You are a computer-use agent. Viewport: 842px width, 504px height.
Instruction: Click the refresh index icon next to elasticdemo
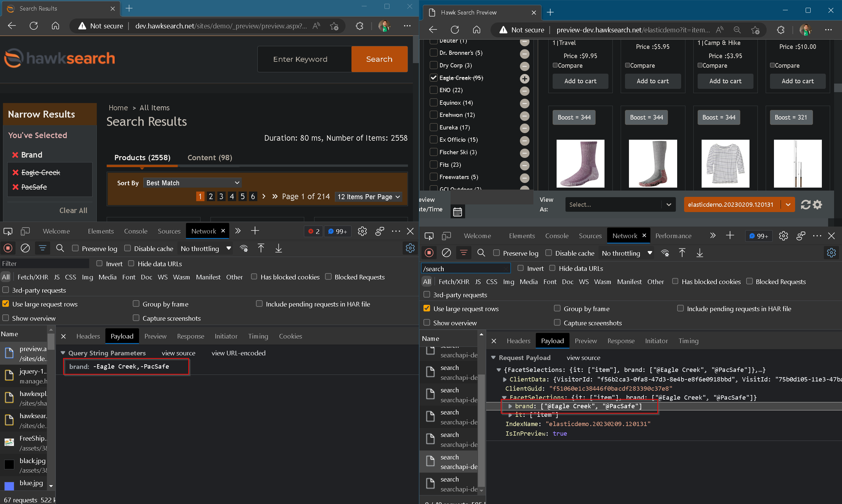point(805,204)
